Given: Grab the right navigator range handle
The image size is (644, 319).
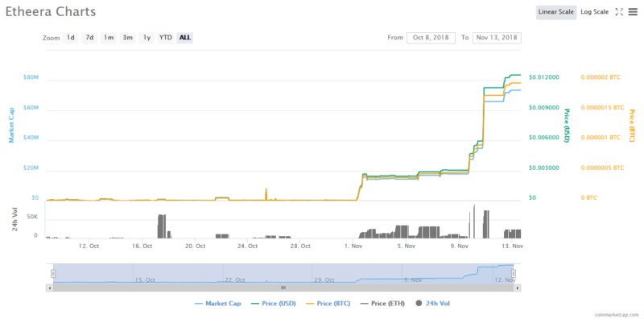Looking at the screenshot, I should coord(514,274).
